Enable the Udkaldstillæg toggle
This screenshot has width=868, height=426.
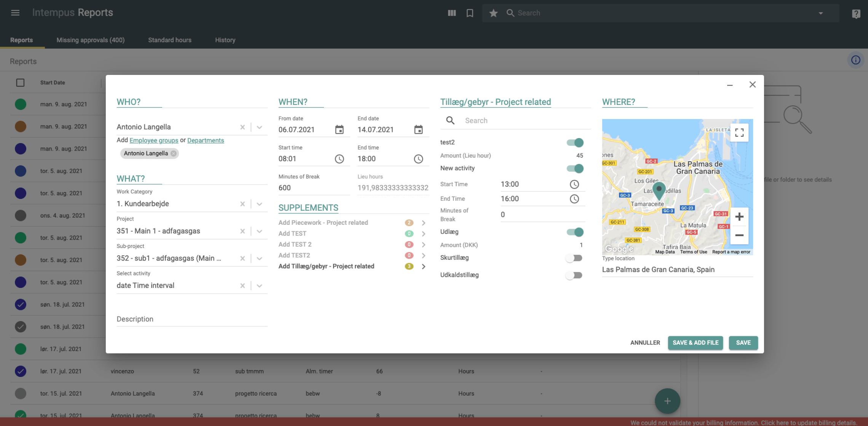point(574,275)
